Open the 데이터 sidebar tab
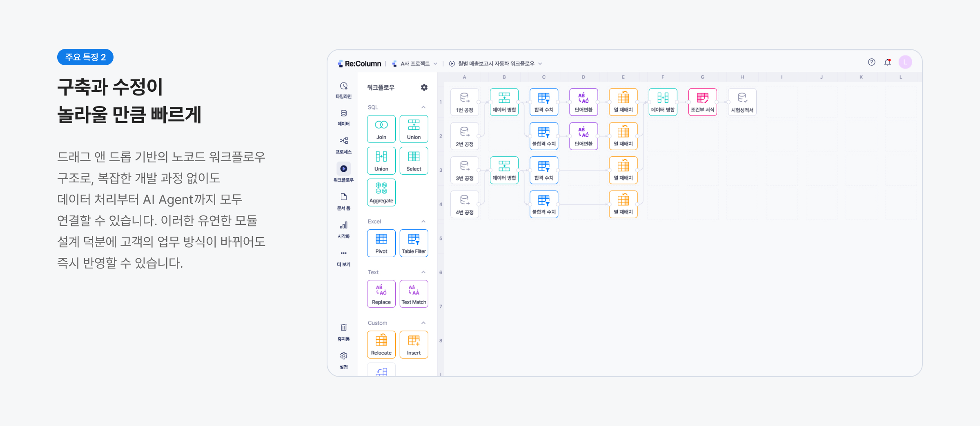Viewport: 980px width, 426px height. coord(343,118)
